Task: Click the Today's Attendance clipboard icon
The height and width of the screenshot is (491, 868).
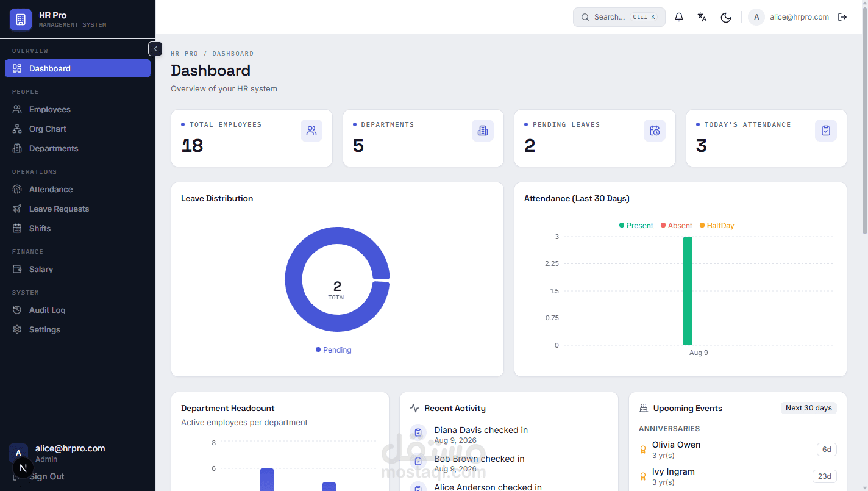Action: 826,131
